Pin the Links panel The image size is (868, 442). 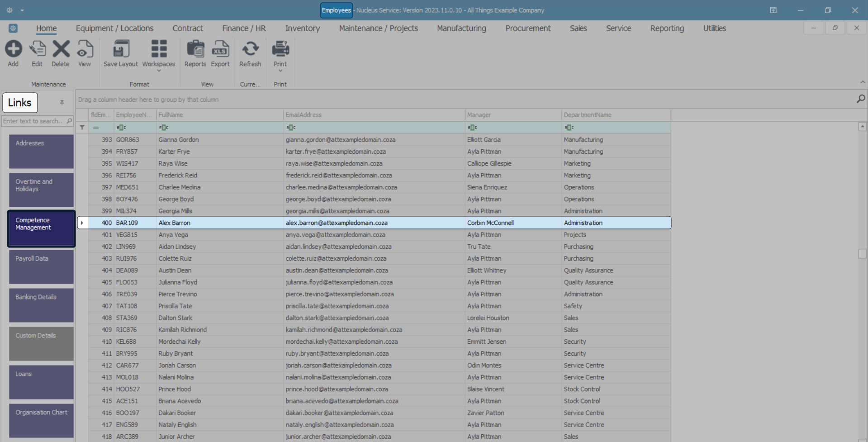pyautogui.click(x=62, y=103)
